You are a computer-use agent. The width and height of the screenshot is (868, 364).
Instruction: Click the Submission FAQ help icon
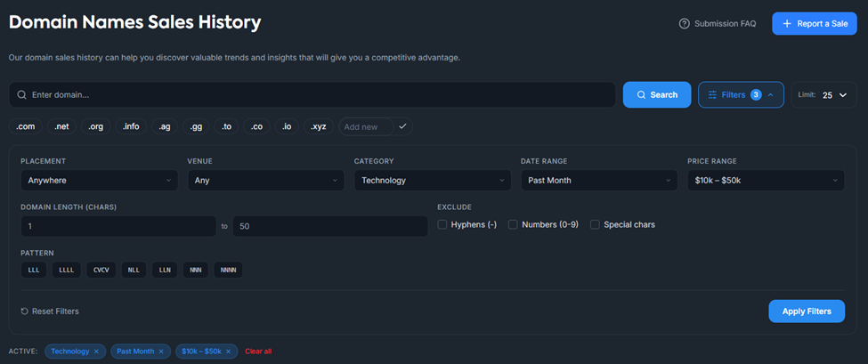(x=684, y=24)
